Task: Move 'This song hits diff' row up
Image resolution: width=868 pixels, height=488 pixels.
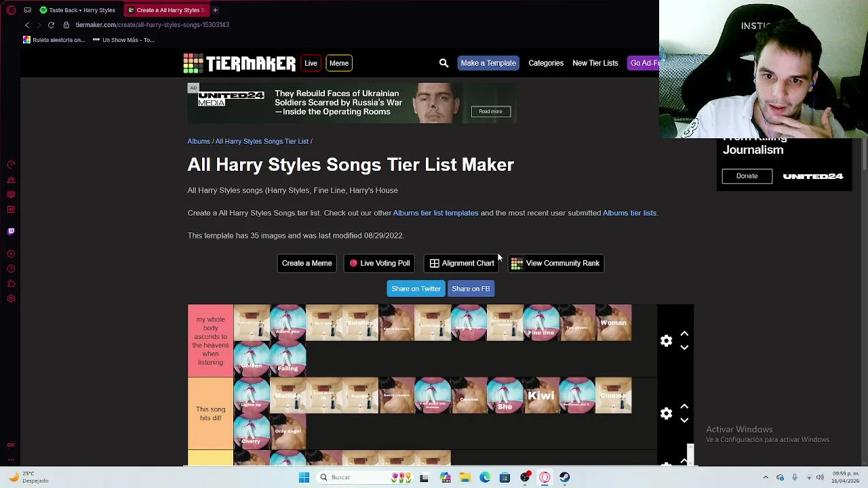Action: pos(684,407)
